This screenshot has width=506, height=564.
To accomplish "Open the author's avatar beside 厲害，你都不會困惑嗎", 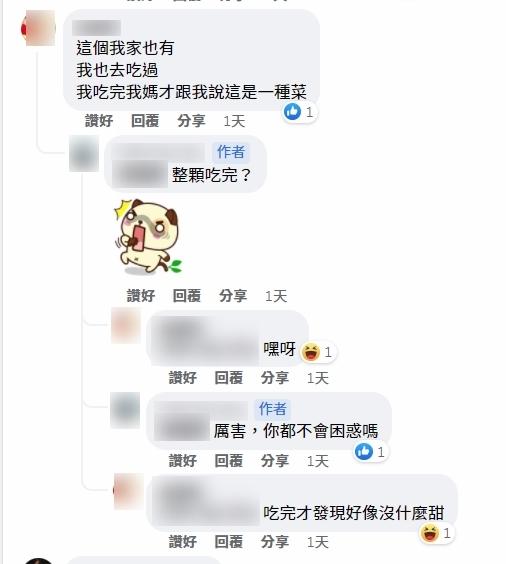I will coord(125,410).
